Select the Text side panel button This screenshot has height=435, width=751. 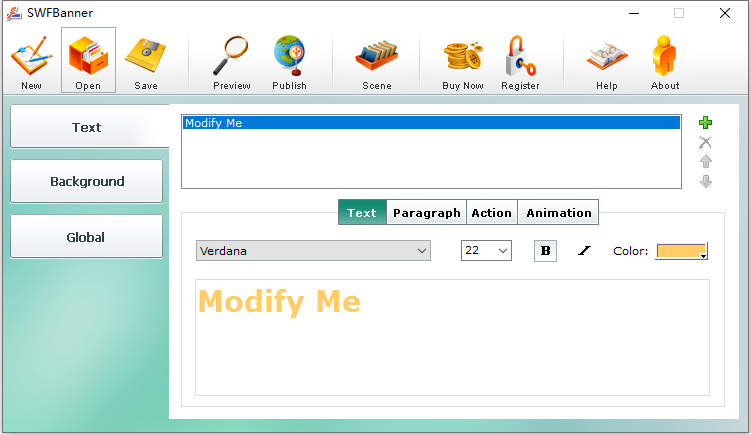pos(89,126)
